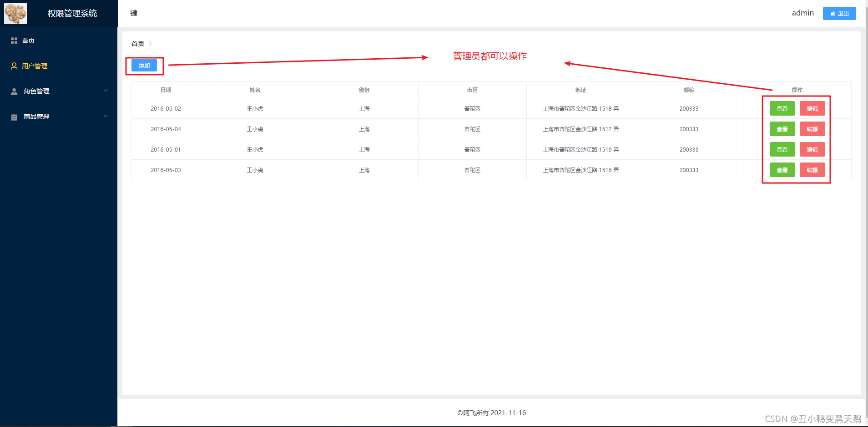Edit the 2016-05-01 record with 编辑
The height and width of the screenshot is (427, 868).
click(812, 149)
